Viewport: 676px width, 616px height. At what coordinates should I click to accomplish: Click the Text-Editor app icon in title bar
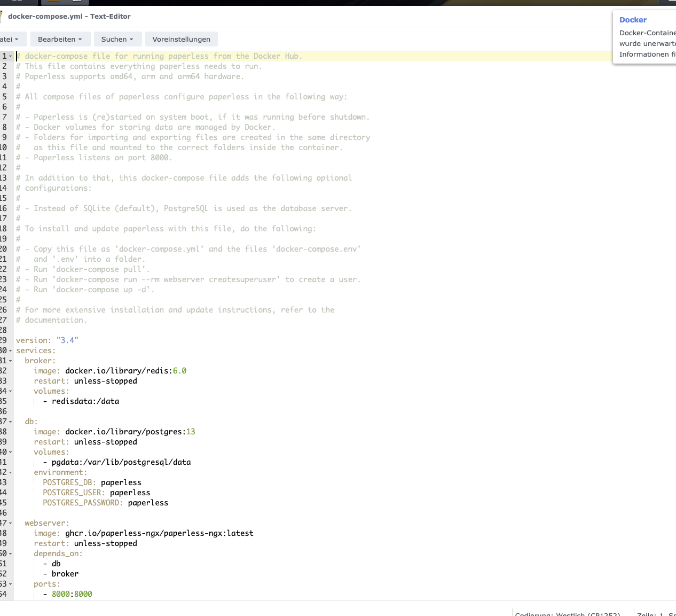(2, 16)
